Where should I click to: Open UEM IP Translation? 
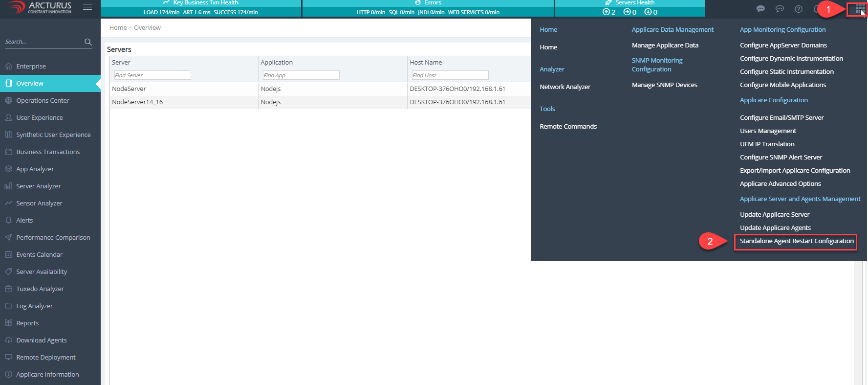[767, 144]
